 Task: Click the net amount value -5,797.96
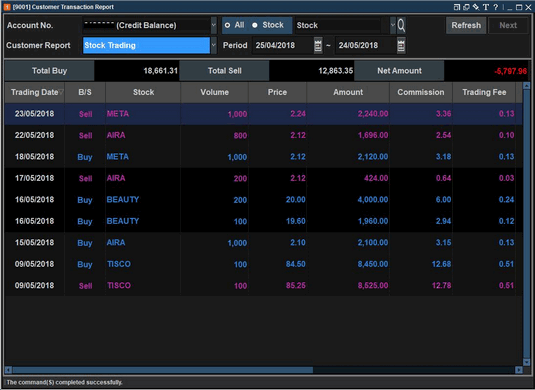point(510,71)
